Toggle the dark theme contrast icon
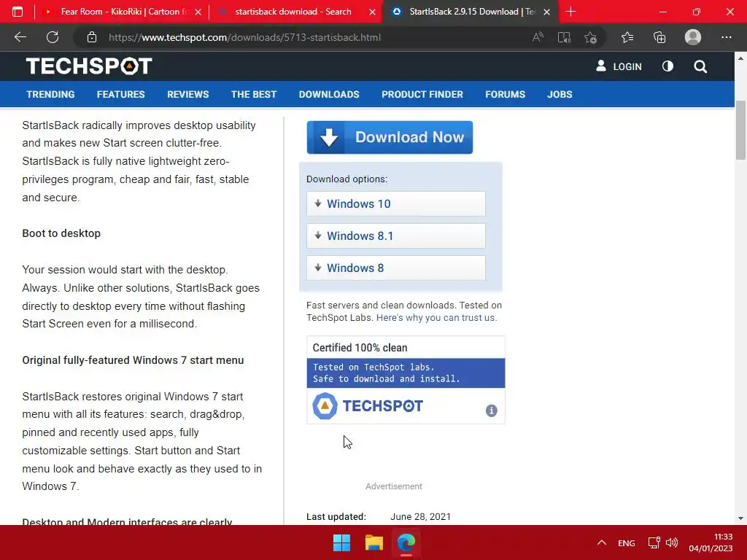The image size is (747, 560). click(667, 66)
